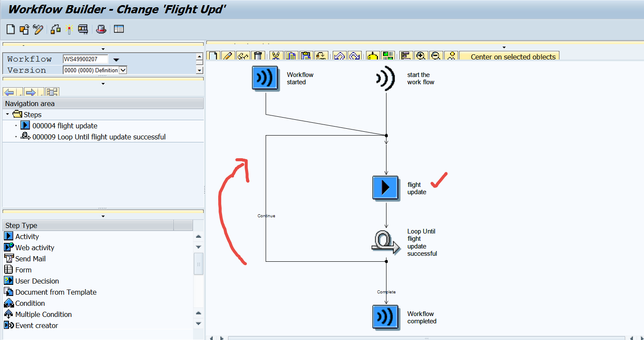
Task: Zoom out using magnifier minus icon
Action: click(x=436, y=56)
